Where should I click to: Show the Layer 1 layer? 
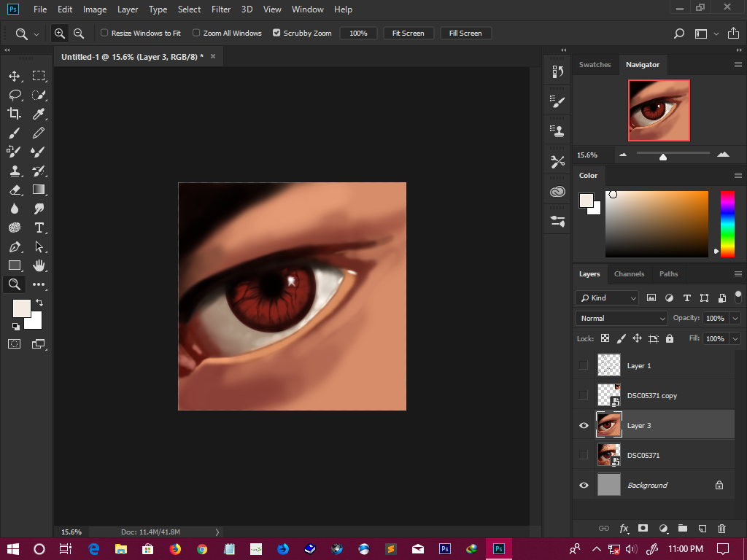point(583,365)
